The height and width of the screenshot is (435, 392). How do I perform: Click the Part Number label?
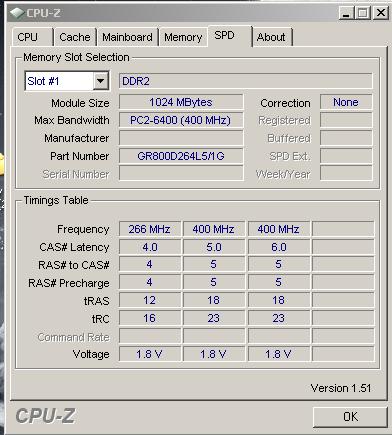point(80,156)
